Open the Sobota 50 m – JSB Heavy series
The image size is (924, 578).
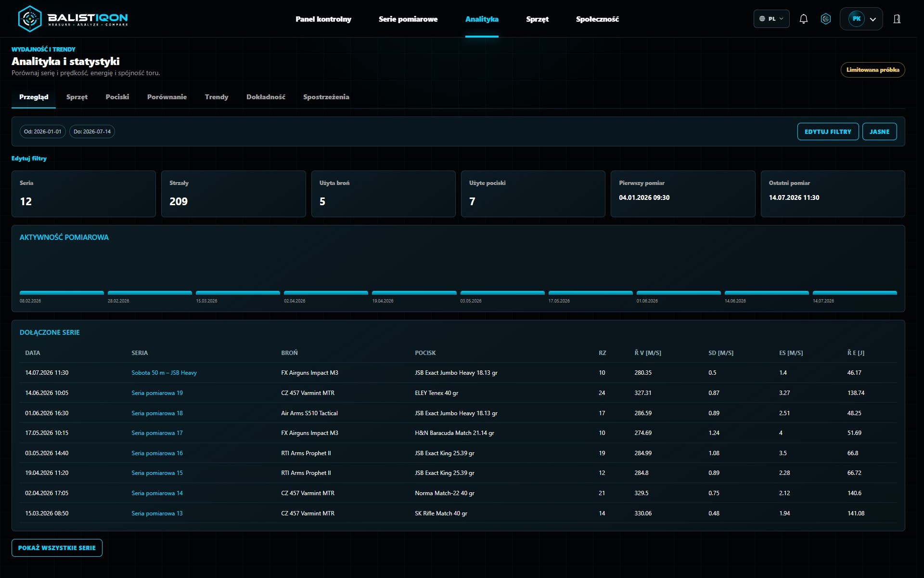[x=164, y=373]
